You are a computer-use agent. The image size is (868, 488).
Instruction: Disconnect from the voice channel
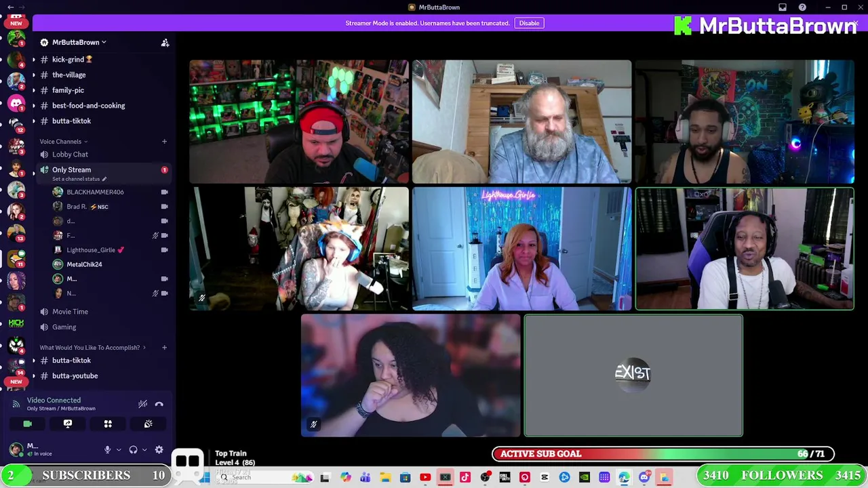159,404
